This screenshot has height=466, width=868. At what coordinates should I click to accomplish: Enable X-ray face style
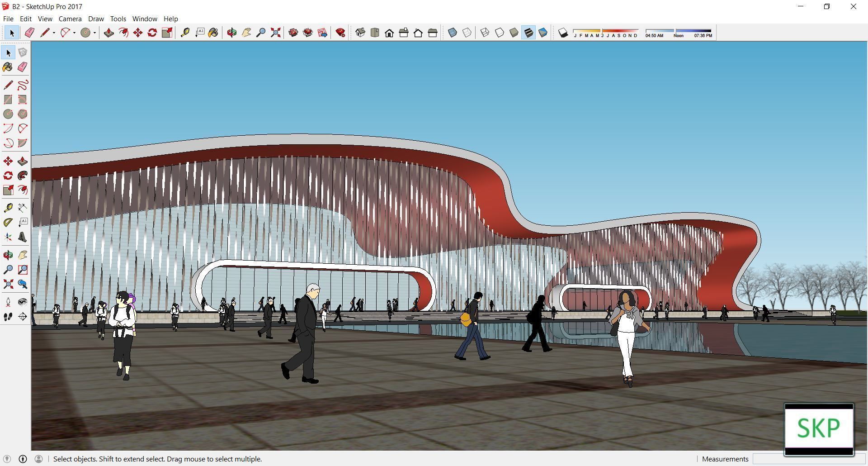click(453, 32)
